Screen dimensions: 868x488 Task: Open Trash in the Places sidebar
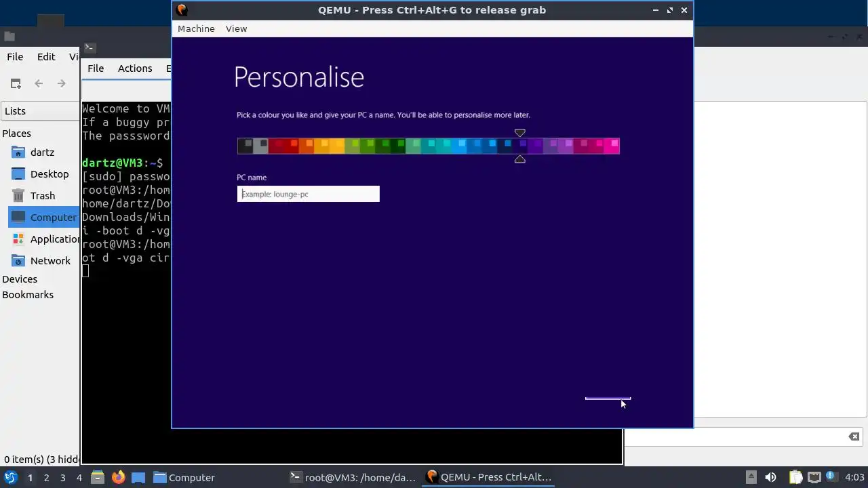43,196
